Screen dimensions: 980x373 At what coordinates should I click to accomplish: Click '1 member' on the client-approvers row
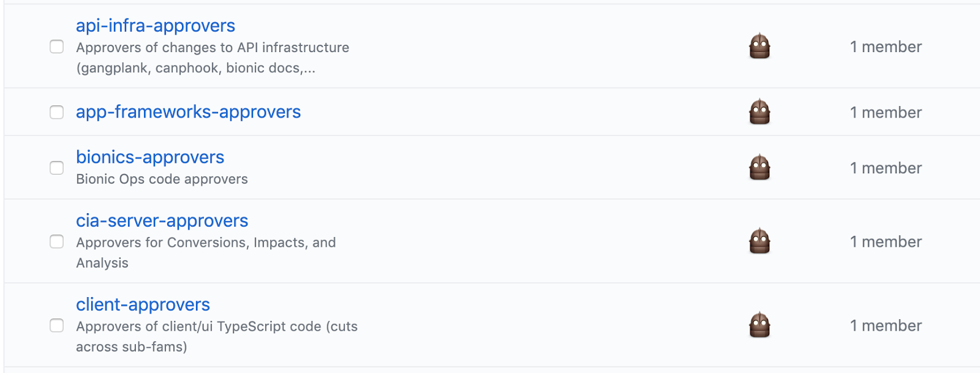tap(886, 325)
